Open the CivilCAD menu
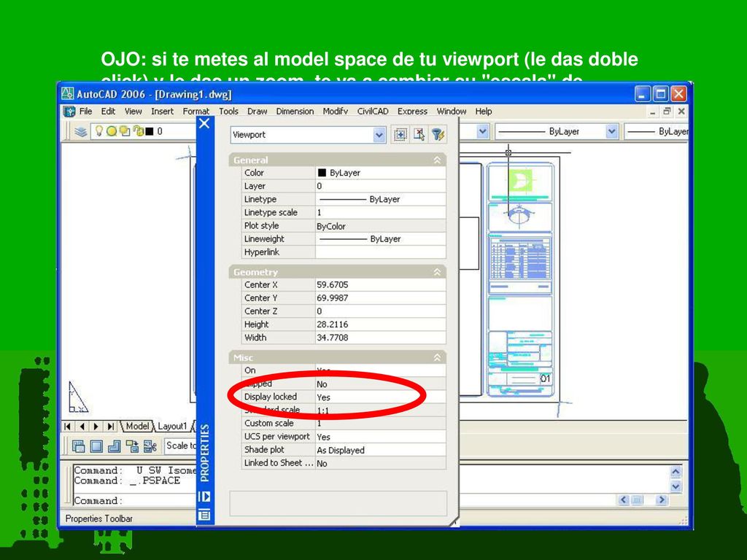Image resolution: width=747 pixels, height=560 pixels. (x=373, y=112)
